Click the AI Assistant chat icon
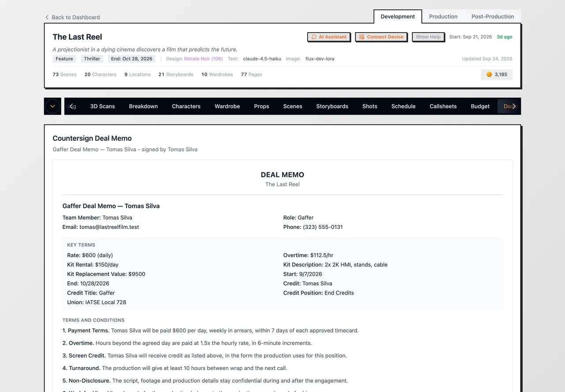This screenshot has width=565, height=392. point(314,37)
